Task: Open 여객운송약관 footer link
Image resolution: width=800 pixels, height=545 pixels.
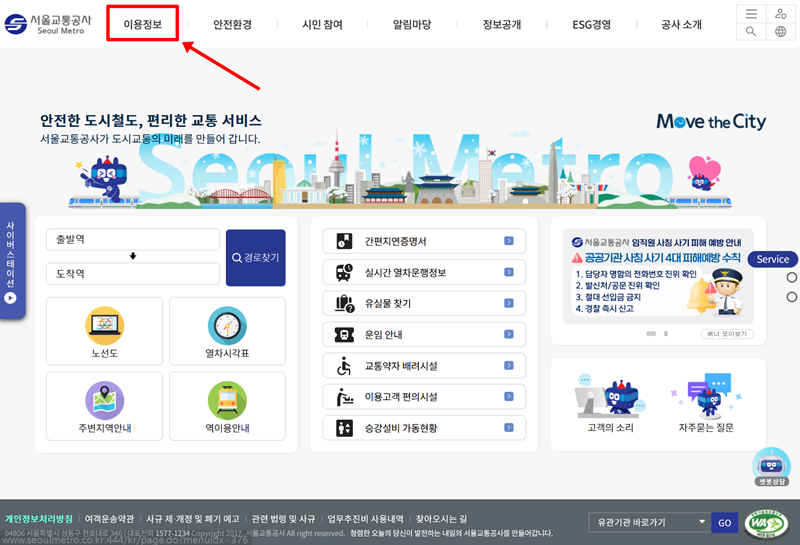Action: coord(109,519)
